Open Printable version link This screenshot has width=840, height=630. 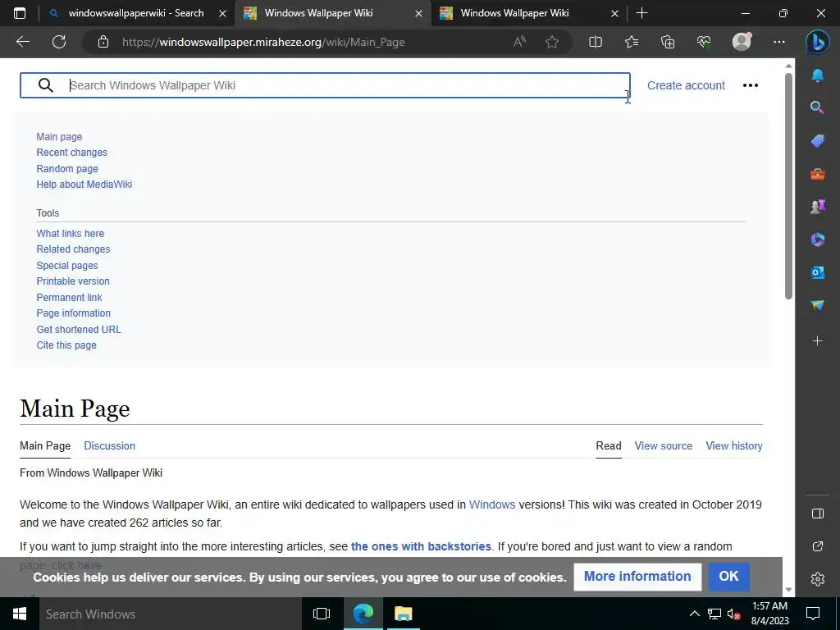point(73,281)
